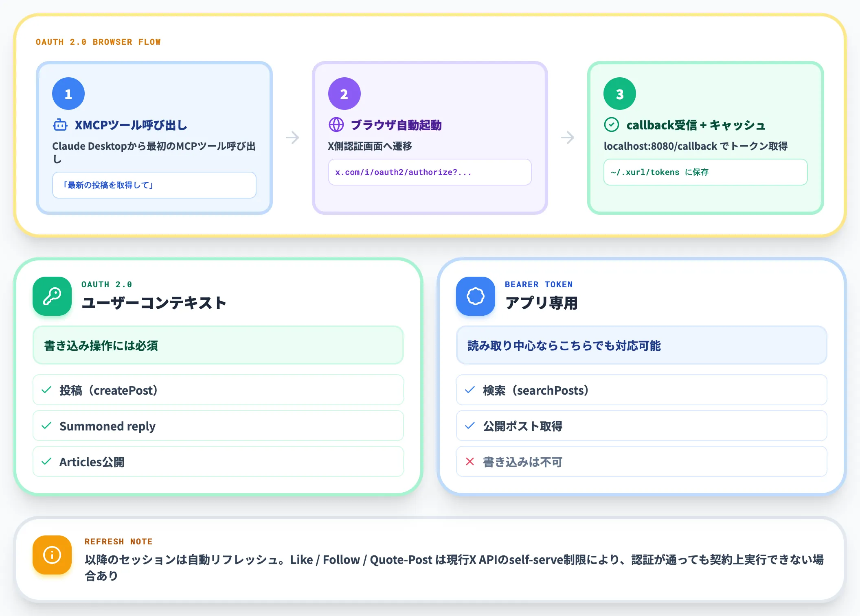Image resolution: width=860 pixels, height=616 pixels.
Task: Select the 公開ポスト取得 row
Action: [x=642, y=426]
